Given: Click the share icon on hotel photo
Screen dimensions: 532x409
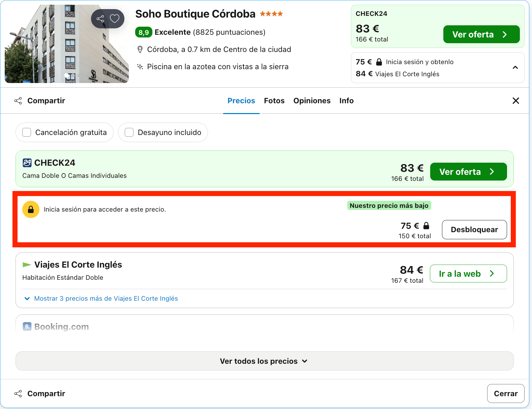Looking at the screenshot, I should [x=100, y=19].
